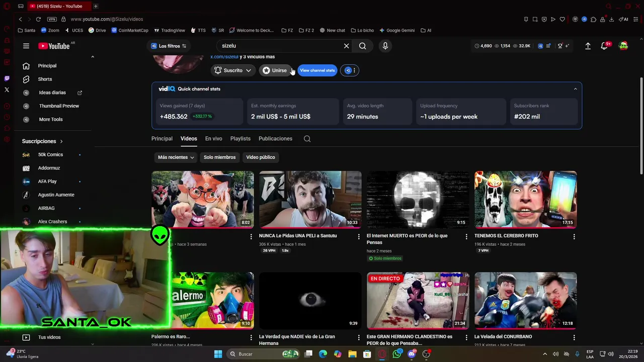Open options for the 'La Velada del CONURBANO' video

click(574, 337)
